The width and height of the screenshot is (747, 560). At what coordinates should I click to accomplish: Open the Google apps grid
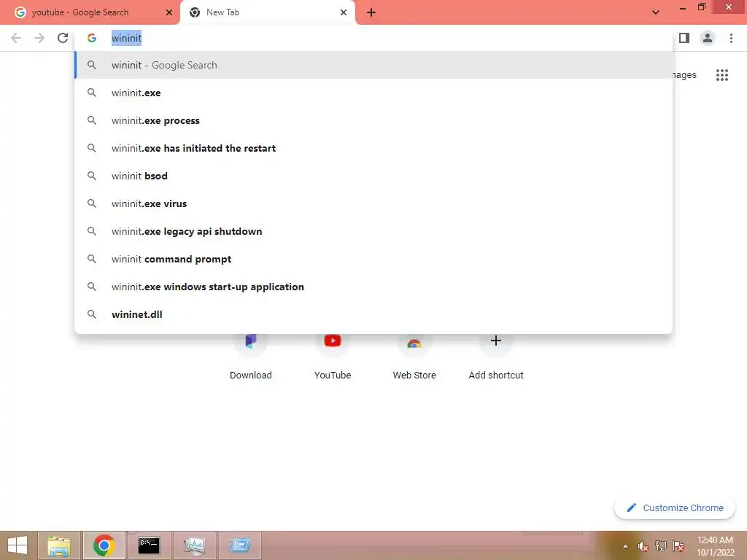coord(721,75)
